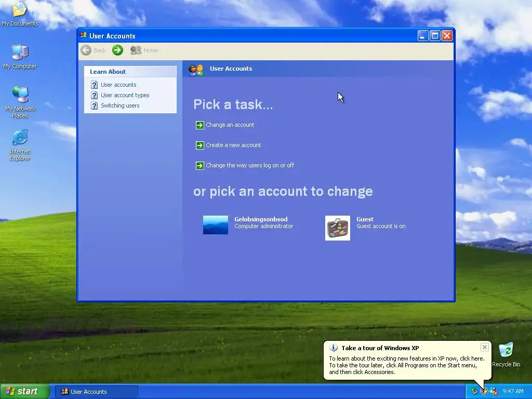Click the 'Take a tour of Windows XP' balloon text
Image resolution: width=532 pixels, height=399 pixels.
(380, 348)
